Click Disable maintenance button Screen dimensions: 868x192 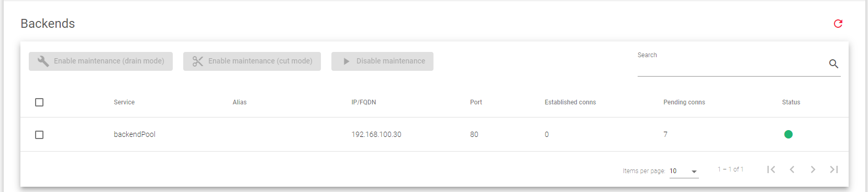click(382, 61)
